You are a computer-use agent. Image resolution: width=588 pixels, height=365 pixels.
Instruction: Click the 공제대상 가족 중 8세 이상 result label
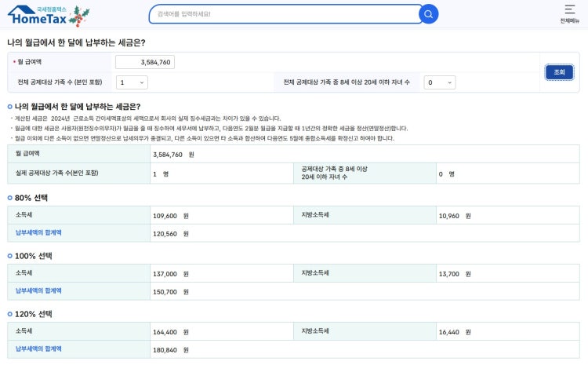[x=335, y=173]
